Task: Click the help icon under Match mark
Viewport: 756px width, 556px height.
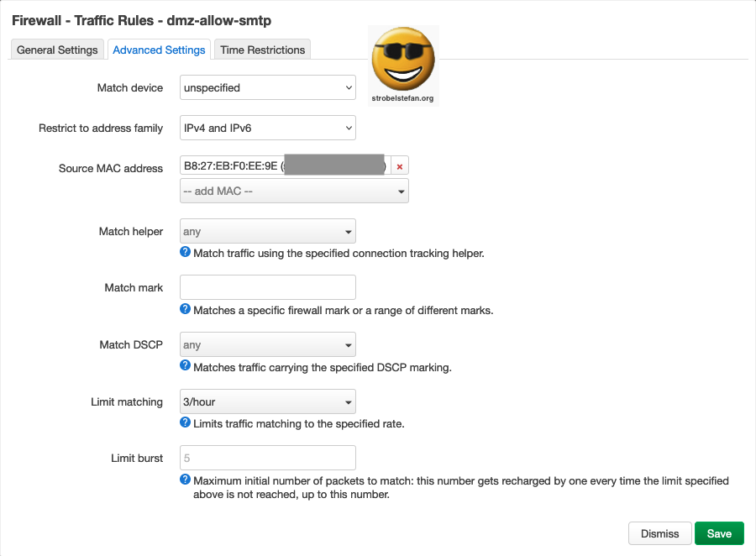Action: point(186,309)
